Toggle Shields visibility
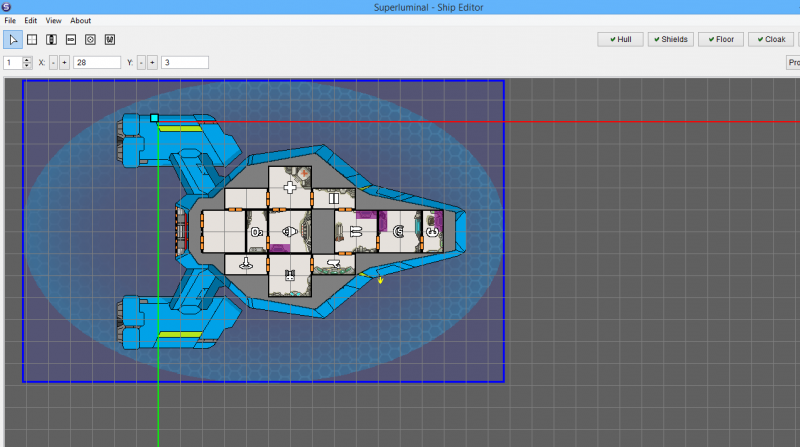The height and width of the screenshot is (447, 800). point(670,39)
